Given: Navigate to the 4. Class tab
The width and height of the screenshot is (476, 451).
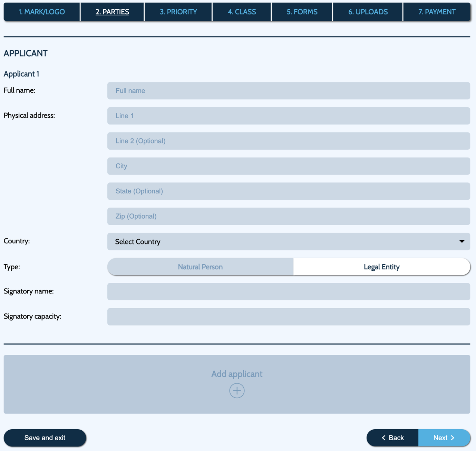Looking at the screenshot, I should (242, 12).
